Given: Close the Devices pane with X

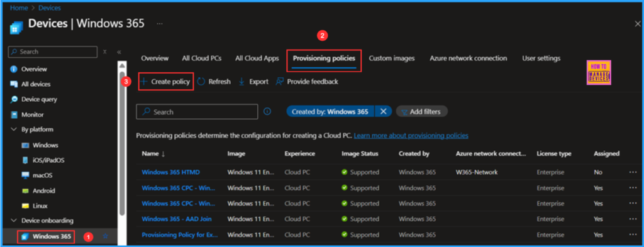Looking at the screenshot, I should pyautogui.click(x=637, y=25).
